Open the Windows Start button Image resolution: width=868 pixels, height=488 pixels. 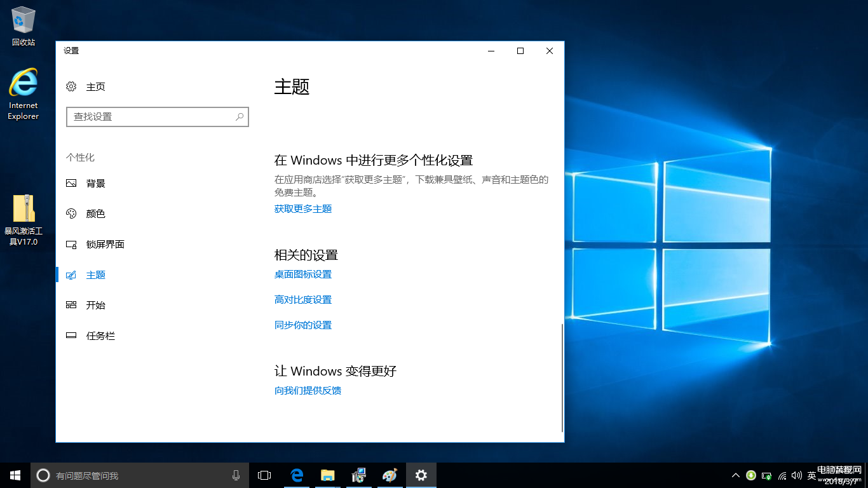15,475
